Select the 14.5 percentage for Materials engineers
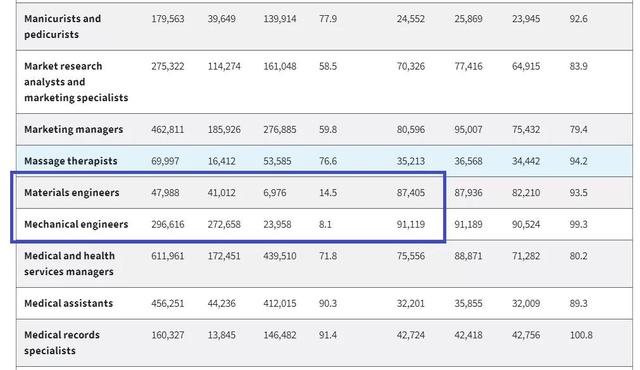640x370 pixels. (x=328, y=193)
